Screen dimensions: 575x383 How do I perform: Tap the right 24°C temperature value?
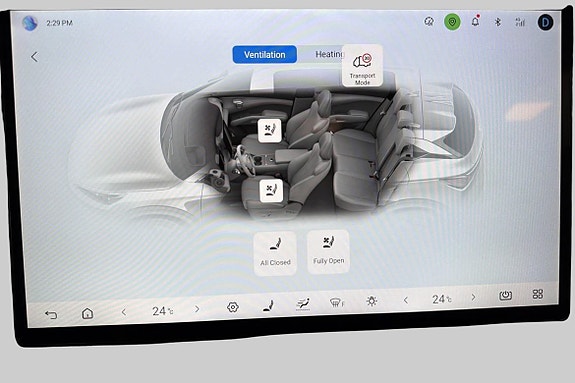pyautogui.click(x=442, y=299)
